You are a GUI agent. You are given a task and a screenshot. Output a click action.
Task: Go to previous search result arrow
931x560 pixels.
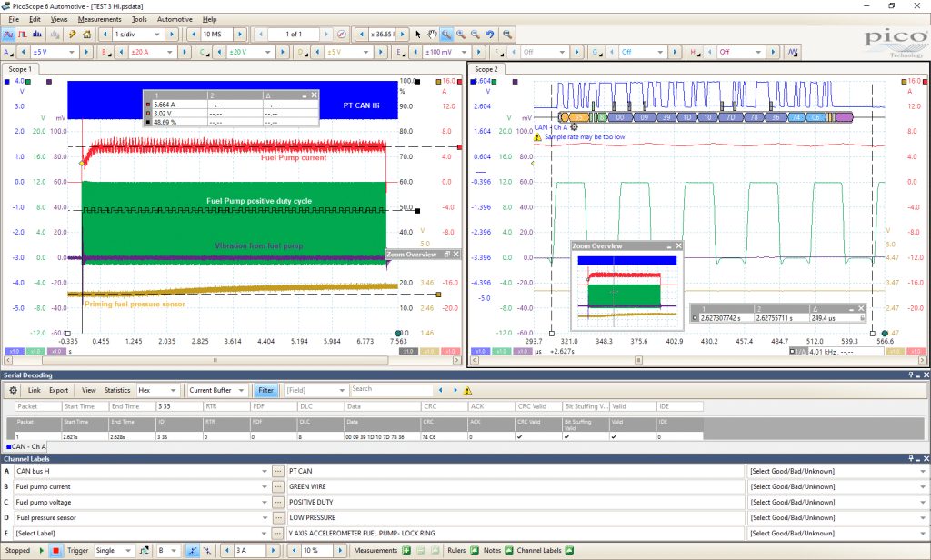[440, 390]
